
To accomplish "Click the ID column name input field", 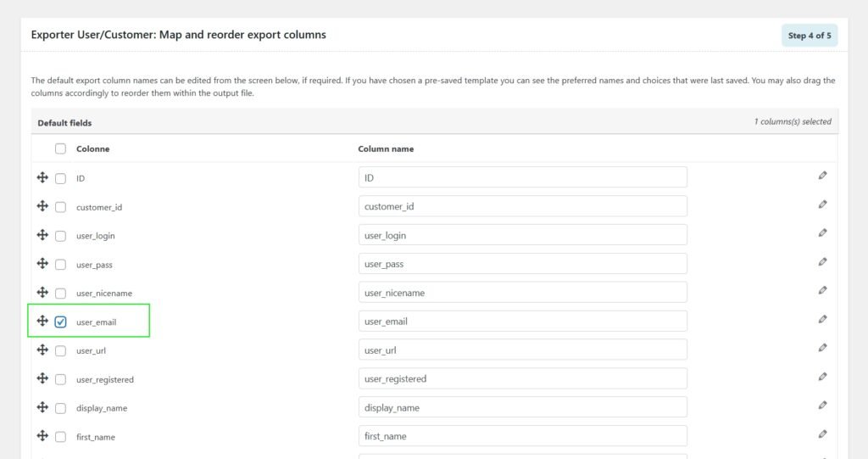I will tap(522, 177).
